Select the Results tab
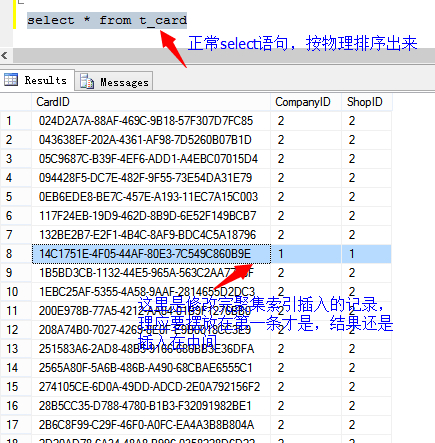The width and height of the screenshot is (435, 443). [37, 80]
